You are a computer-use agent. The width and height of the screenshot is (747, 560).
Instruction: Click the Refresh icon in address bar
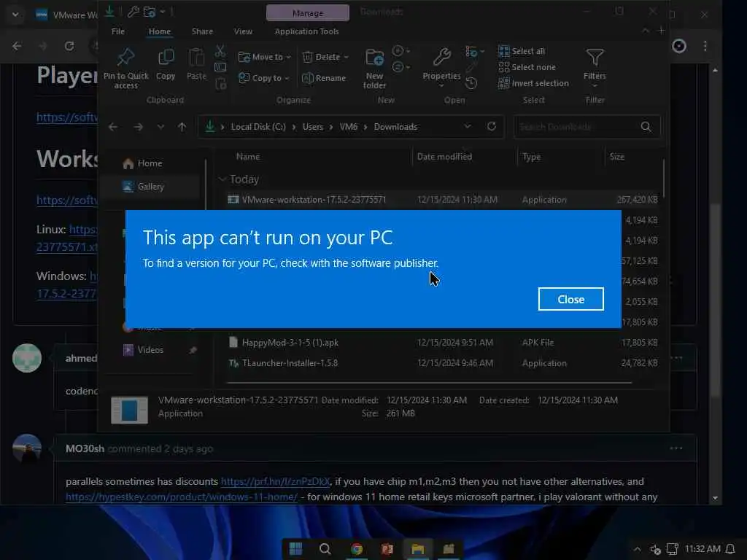point(492,127)
